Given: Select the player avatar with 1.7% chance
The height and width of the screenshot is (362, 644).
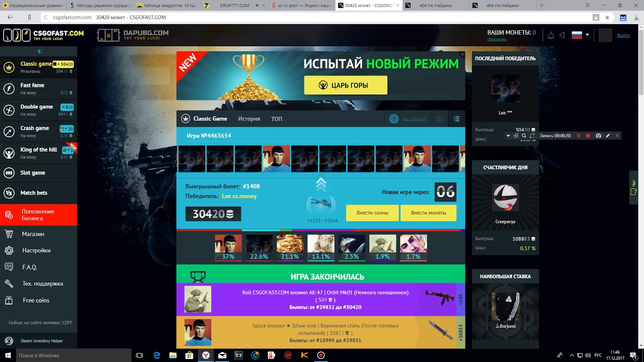Looking at the screenshot, I should pyautogui.click(x=414, y=248).
